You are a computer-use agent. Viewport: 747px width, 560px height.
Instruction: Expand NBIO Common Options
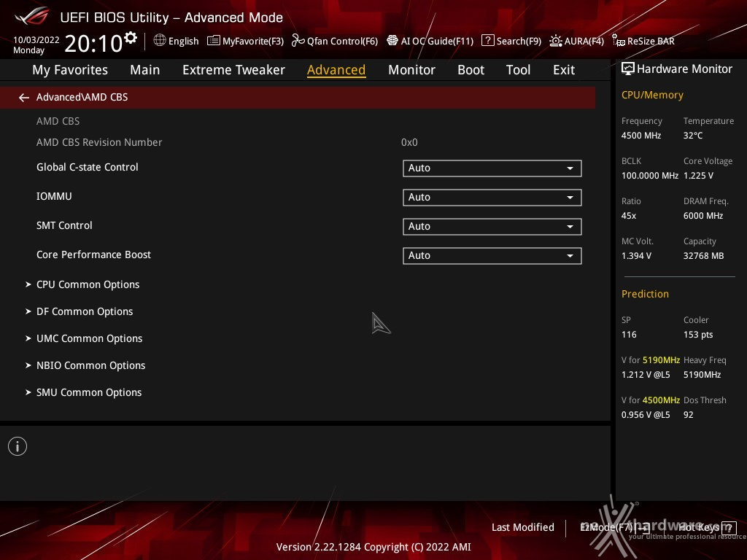(x=90, y=365)
